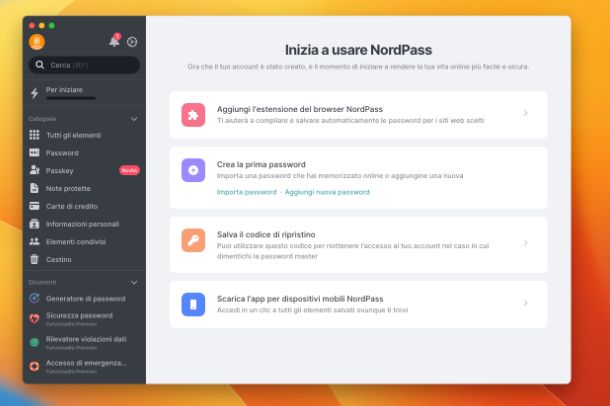This screenshot has height=406, width=610.
Task: Open the Cestino folder
Action: tap(59, 260)
